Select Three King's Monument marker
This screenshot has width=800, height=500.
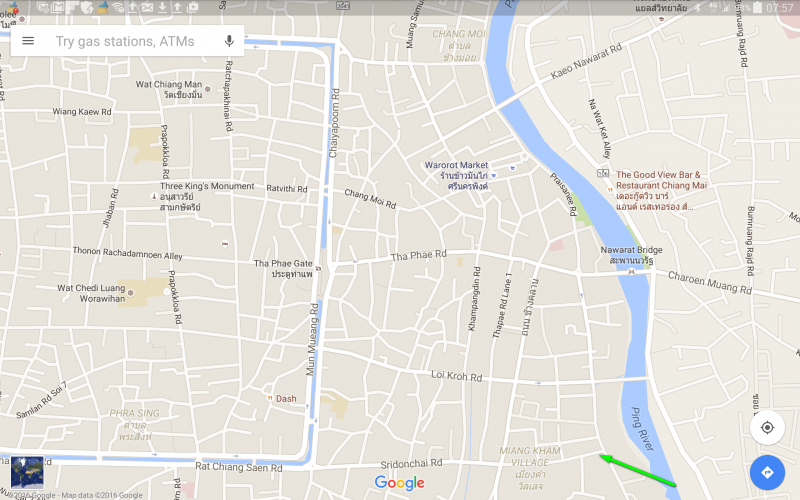154,196
